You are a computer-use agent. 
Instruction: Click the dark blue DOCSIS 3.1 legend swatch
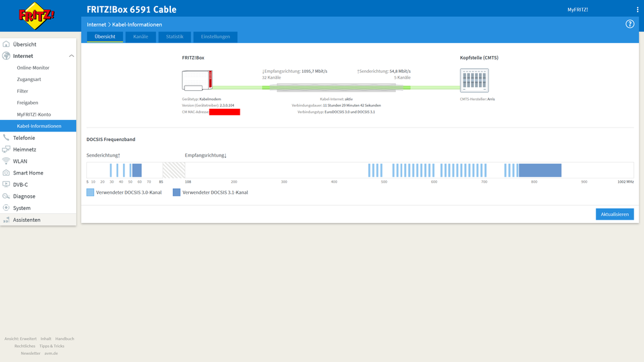(x=177, y=192)
